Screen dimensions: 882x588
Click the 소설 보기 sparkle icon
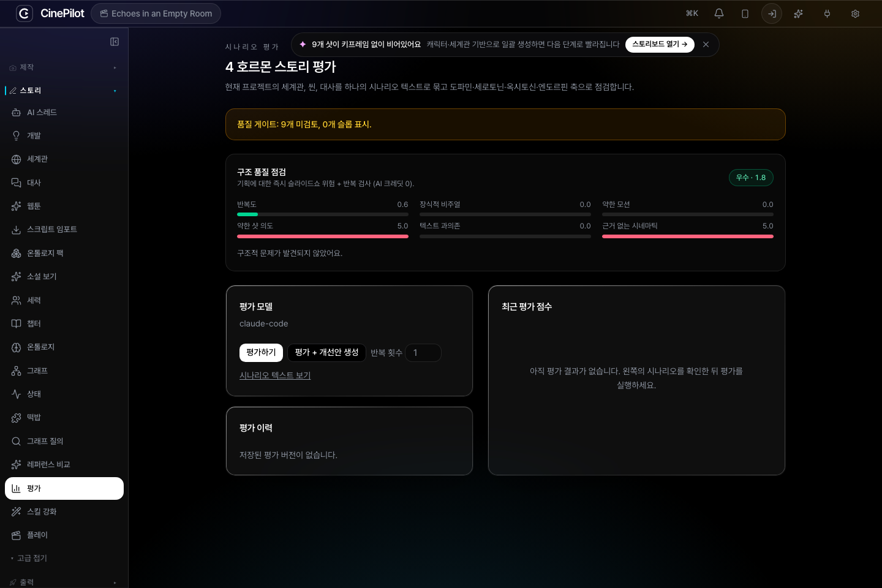[x=17, y=277]
